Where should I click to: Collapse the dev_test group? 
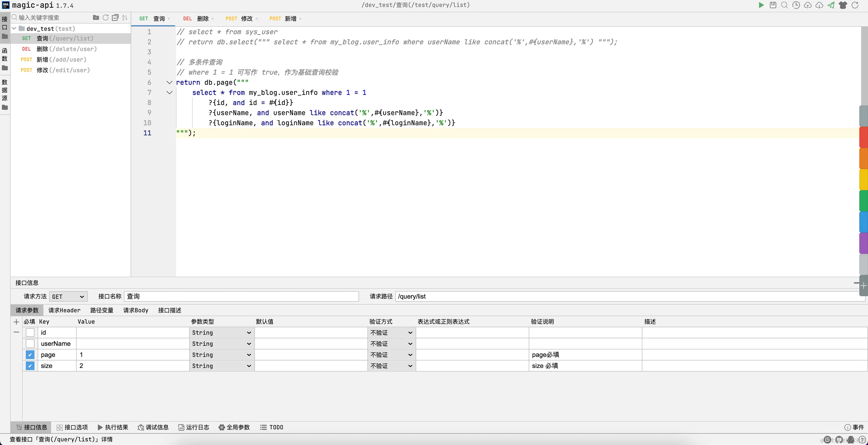tap(14, 29)
